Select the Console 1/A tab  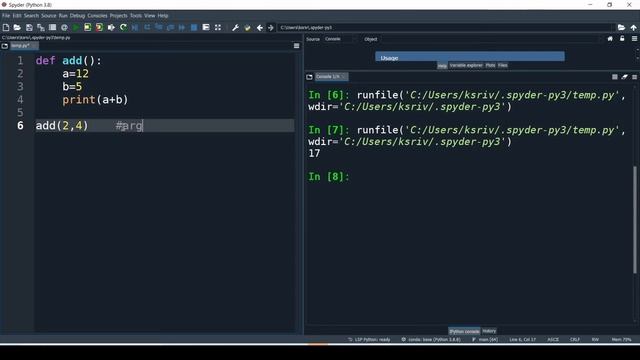[331, 77]
